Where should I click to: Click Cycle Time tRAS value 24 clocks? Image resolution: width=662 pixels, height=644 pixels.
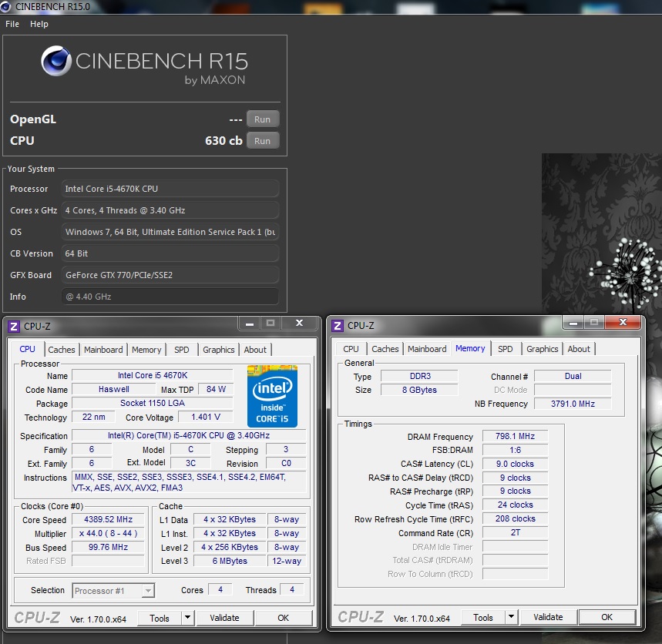pyautogui.click(x=515, y=505)
